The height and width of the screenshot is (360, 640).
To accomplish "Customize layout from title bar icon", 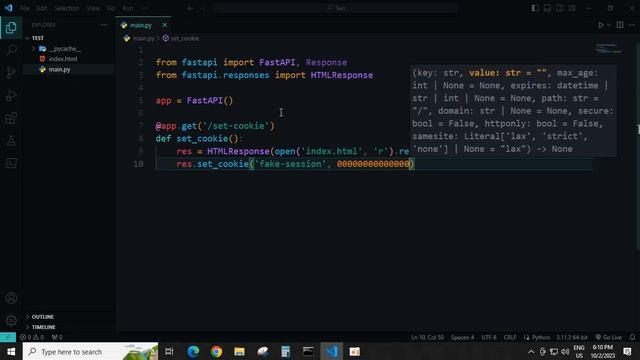I will click(572, 8).
